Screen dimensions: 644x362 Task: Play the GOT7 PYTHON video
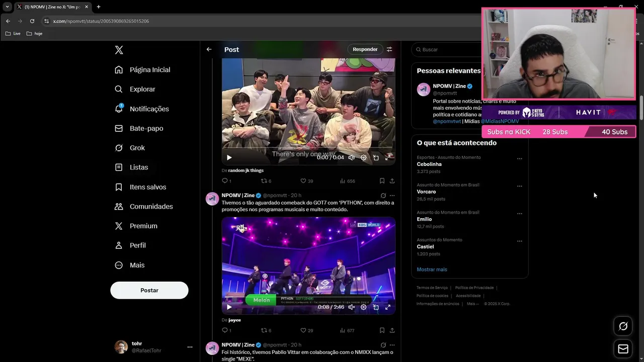pyautogui.click(x=229, y=307)
